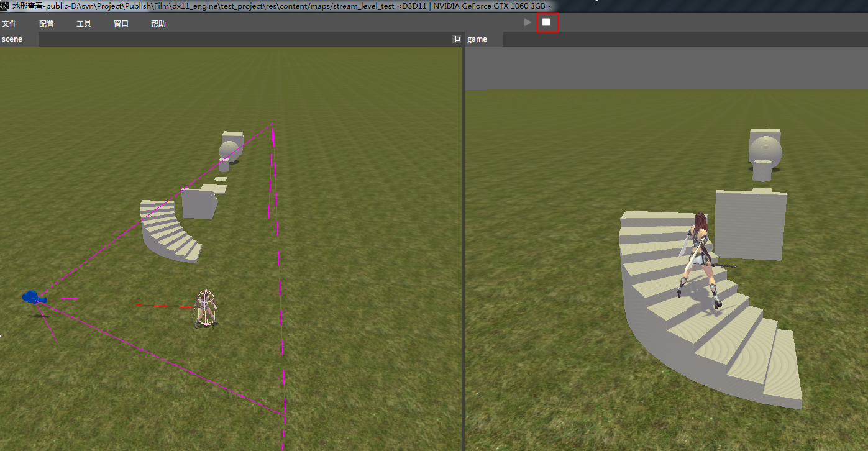Click the wall block behind game character
The width and height of the screenshot is (868, 451).
(x=751, y=224)
